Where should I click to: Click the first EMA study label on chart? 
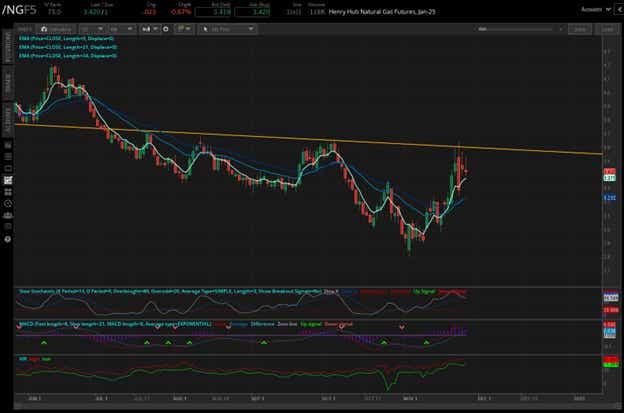click(66, 39)
